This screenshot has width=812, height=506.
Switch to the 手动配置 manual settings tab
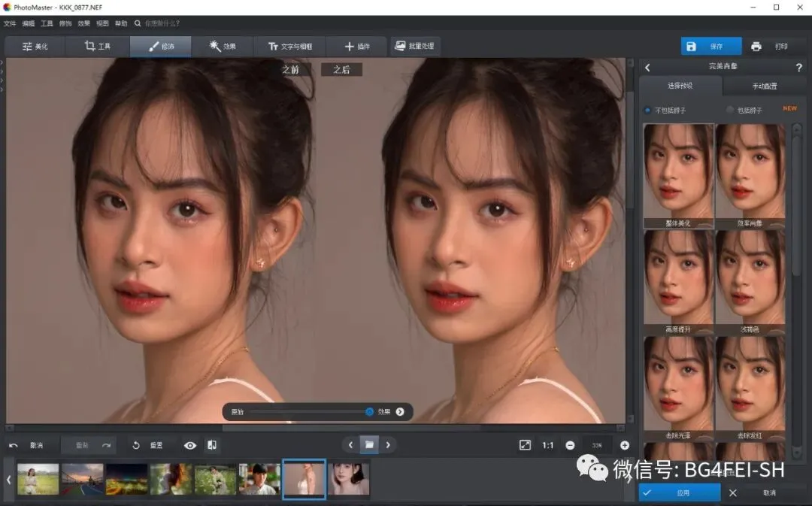[765, 86]
